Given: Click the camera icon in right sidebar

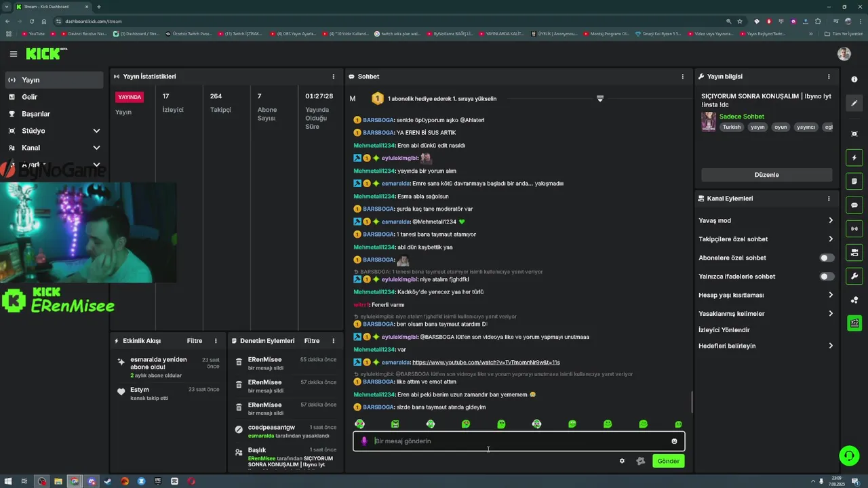Looking at the screenshot, I should 854,253.
